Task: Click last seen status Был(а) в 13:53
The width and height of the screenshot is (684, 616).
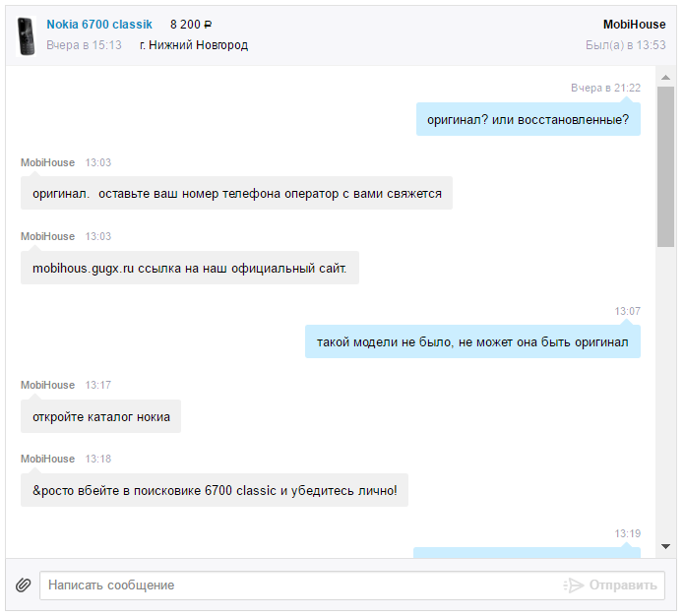Action: [626, 45]
